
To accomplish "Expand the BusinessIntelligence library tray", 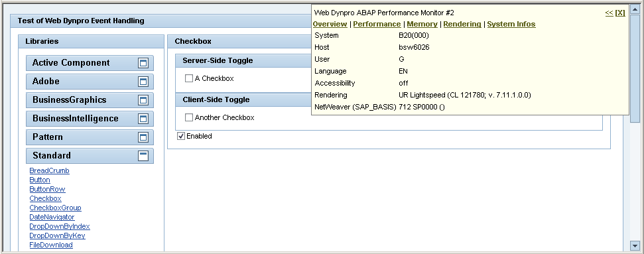I will (x=143, y=119).
